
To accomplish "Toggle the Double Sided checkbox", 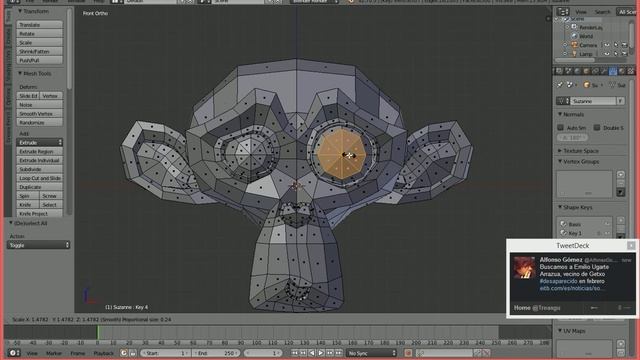I will (597, 128).
